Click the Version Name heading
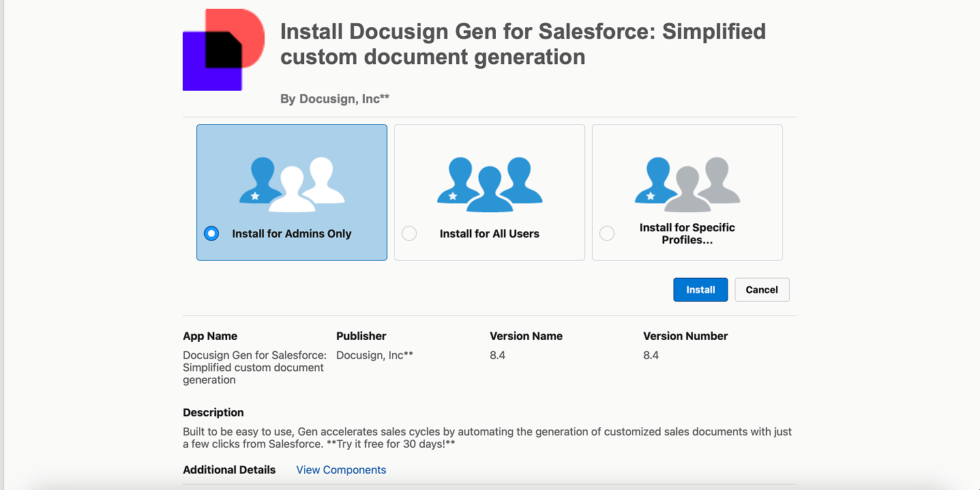The image size is (980, 490). coord(526,336)
